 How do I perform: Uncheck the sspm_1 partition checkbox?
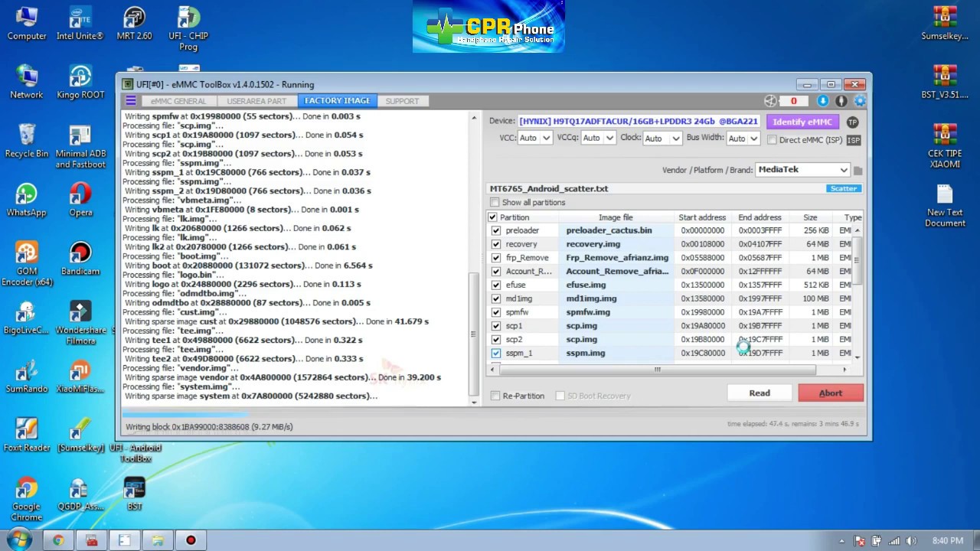(496, 353)
